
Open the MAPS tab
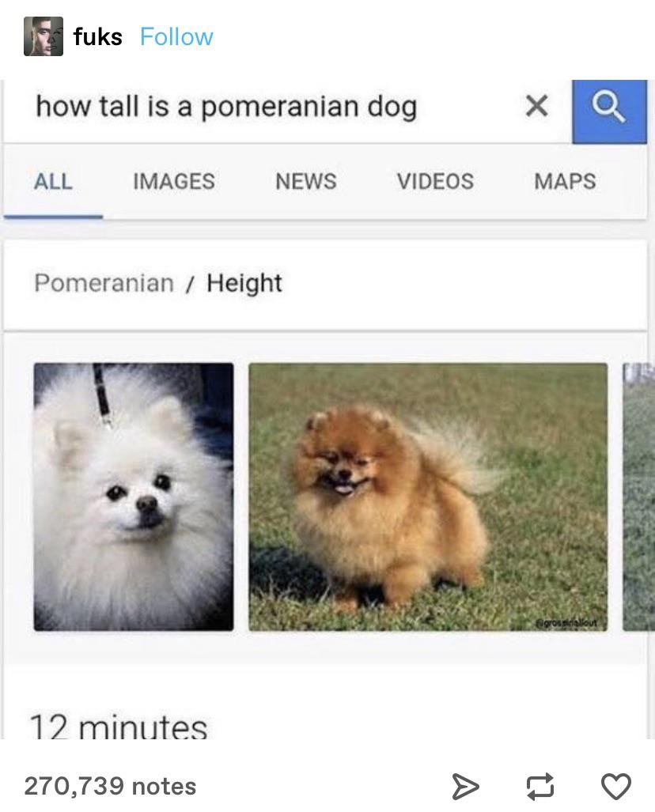[565, 181]
